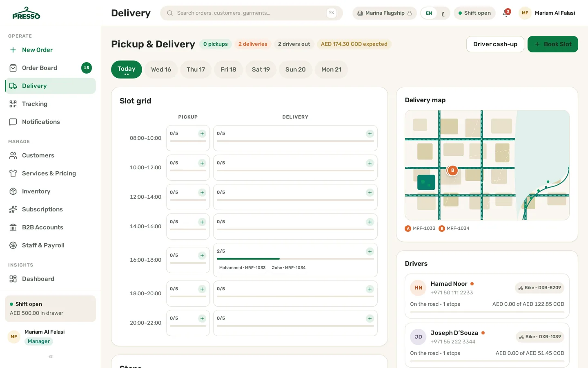Image resolution: width=588 pixels, height=368 pixels.
Task: Navigate to Dashboard
Action: [50, 279]
